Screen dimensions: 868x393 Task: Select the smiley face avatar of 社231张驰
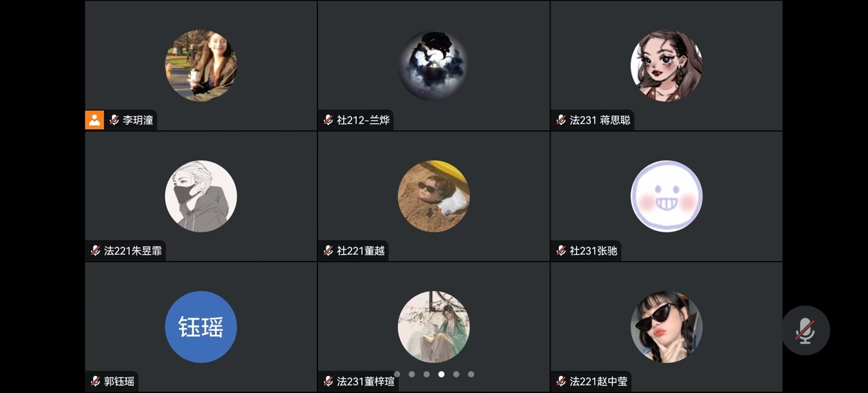666,196
